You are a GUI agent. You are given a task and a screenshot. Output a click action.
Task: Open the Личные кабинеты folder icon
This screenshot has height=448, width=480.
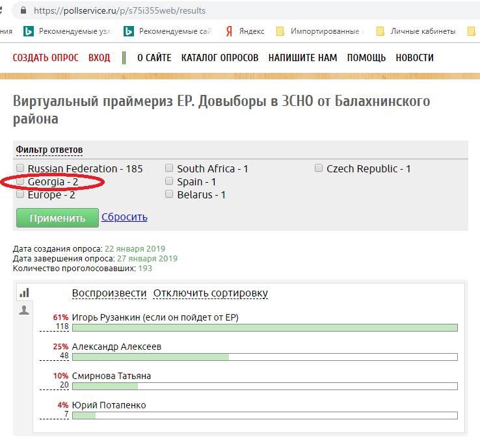(380, 31)
